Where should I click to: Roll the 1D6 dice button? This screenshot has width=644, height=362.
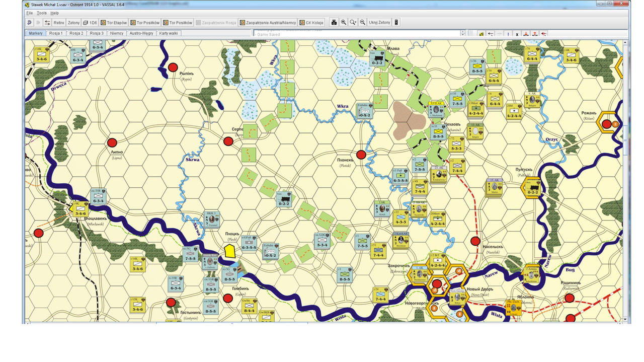[90, 23]
